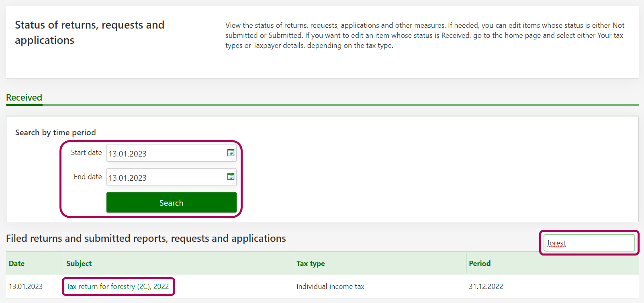
Task: Click into the End date field
Action: (165, 177)
